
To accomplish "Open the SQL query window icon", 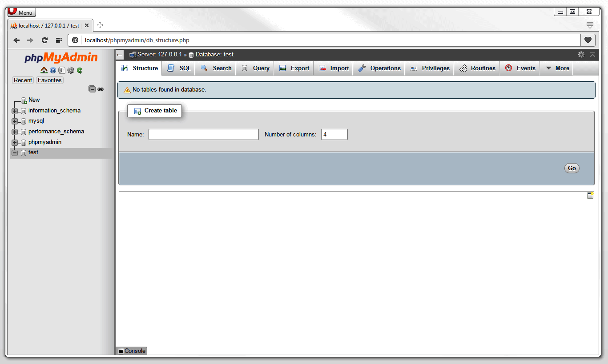I will (x=62, y=70).
